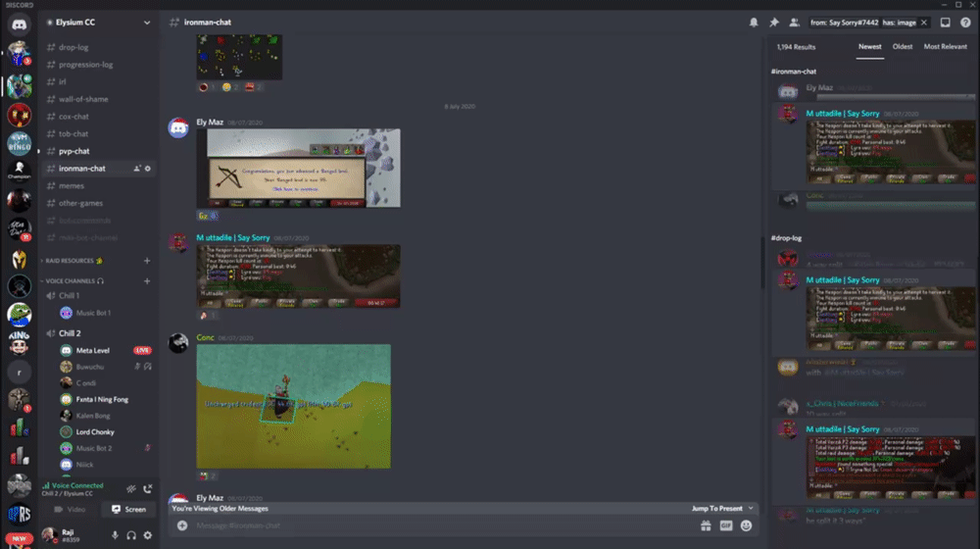Click search box from: Say Sorry#7442

(x=868, y=23)
